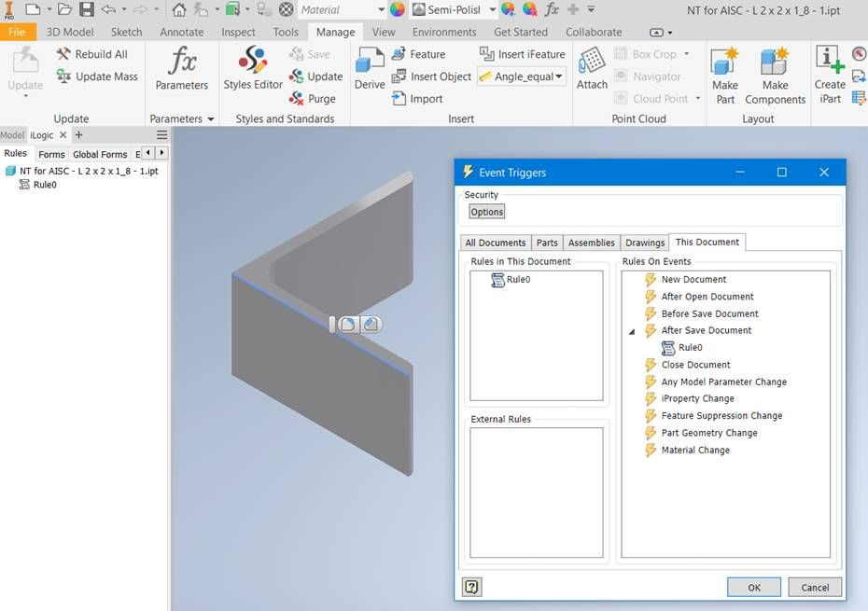Collapse the After Save Document node
Image resolution: width=868 pixels, height=611 pixels.
tap(632, 331)
